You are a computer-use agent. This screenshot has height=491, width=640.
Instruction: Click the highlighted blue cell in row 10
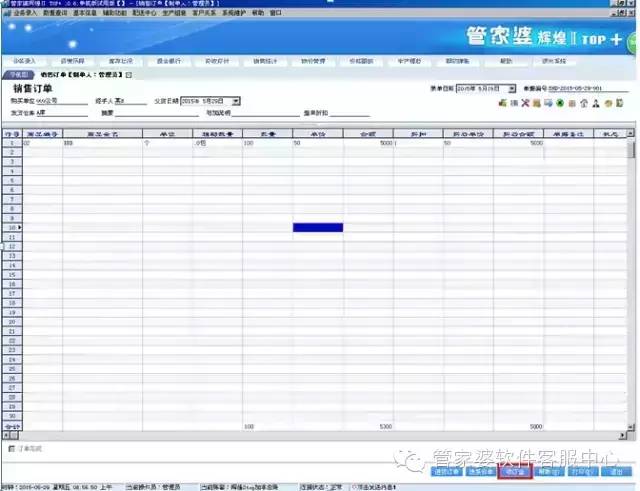pos(318,228)
